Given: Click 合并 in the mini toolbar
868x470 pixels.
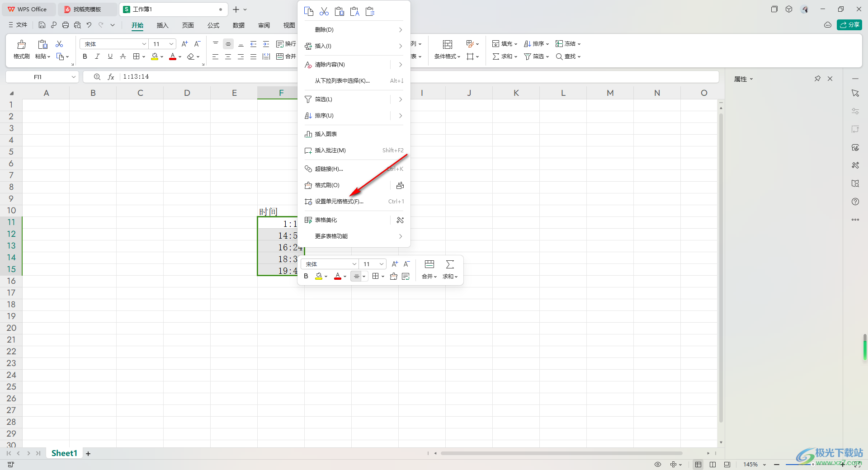Looking at the screenshot, I should 429,270.
